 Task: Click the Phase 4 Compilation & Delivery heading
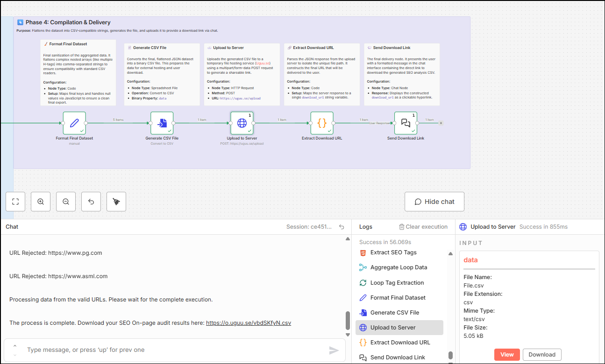[x=68, y=22]
